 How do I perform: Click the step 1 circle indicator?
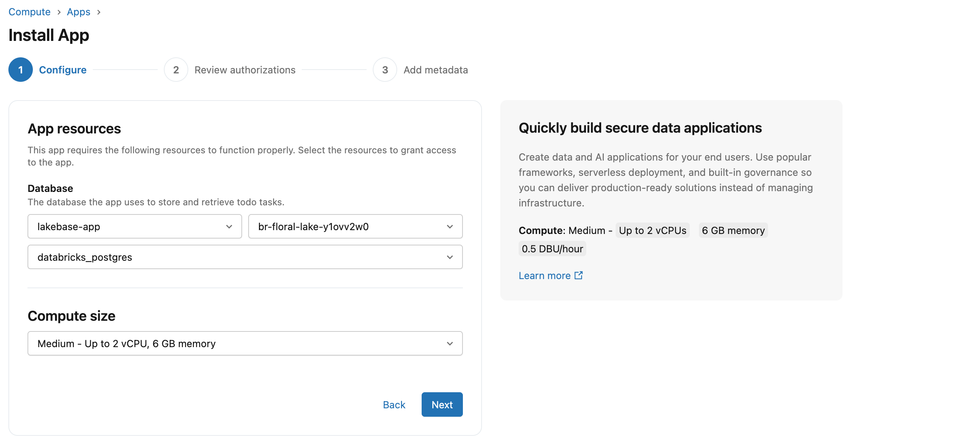click(20, 70)
